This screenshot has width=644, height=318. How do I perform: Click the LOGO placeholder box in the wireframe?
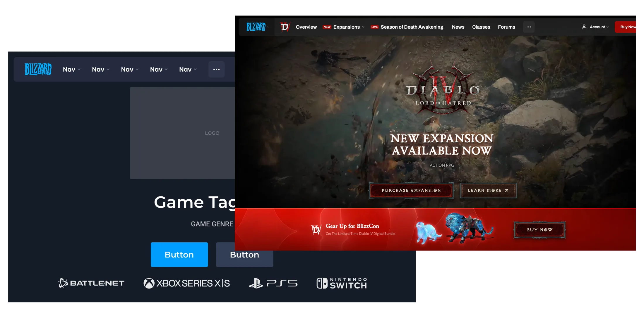pos(182,133)
